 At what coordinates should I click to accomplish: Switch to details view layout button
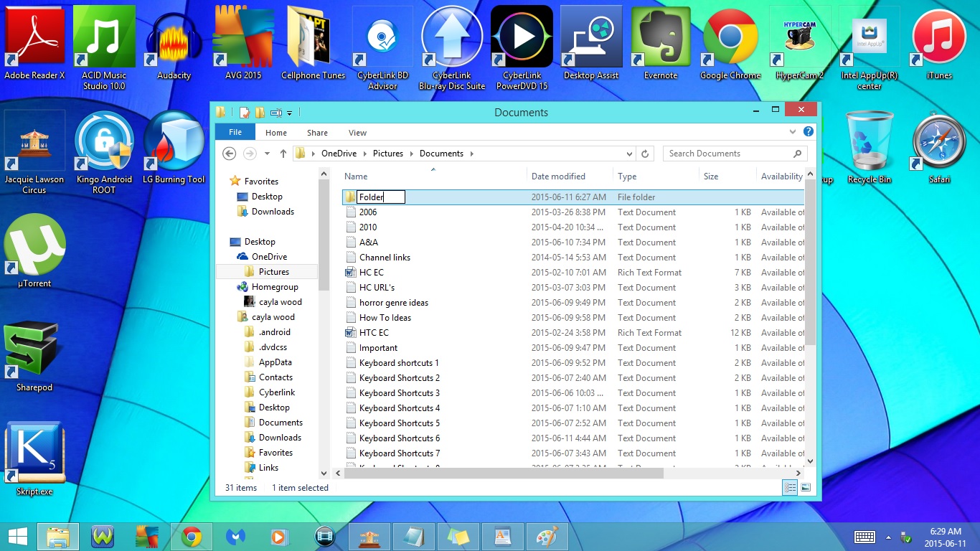pyautogui.click(x=790, y=488)
